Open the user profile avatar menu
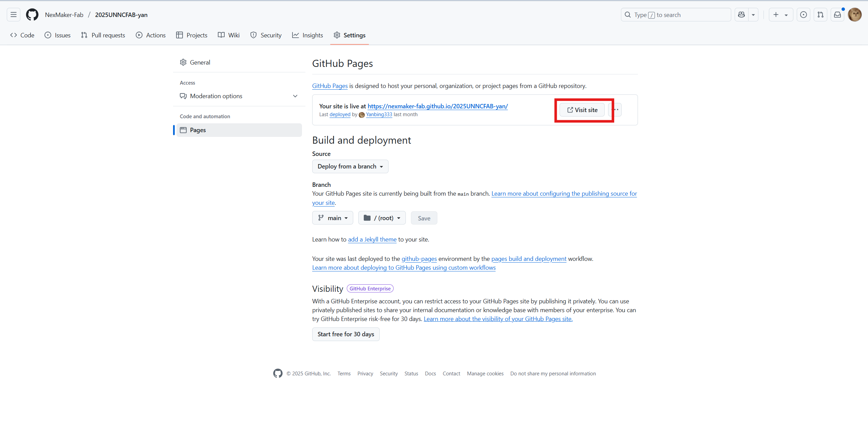 [855, 15]
